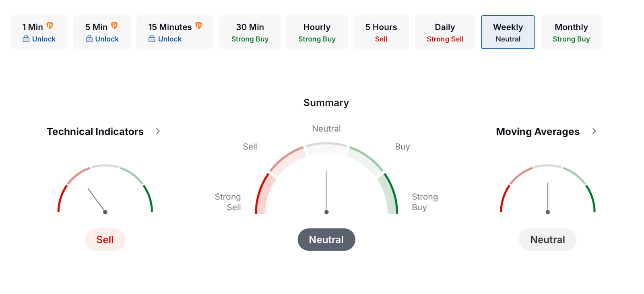Expand Technical Indicators with its chevron arrow

click(x=158, y=131)
